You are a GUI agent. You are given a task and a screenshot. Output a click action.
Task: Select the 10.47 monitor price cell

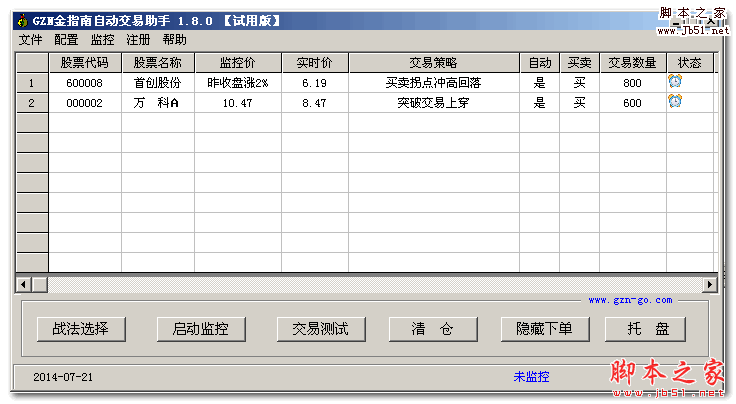tap(238, 103)
